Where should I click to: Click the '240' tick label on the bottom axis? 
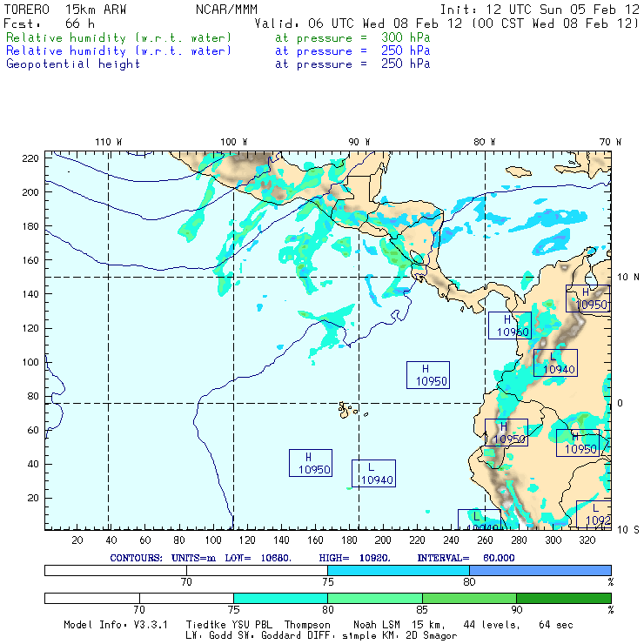451,540
